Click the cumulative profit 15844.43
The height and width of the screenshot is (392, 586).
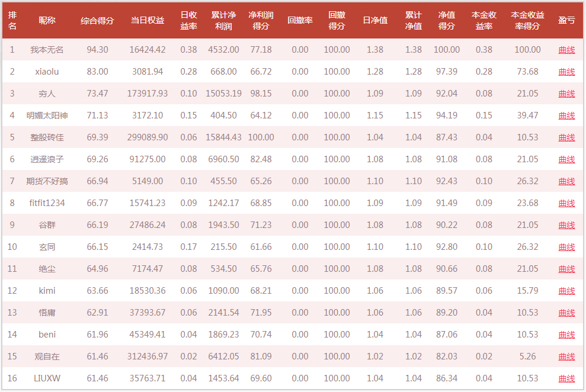click(223, 137)
